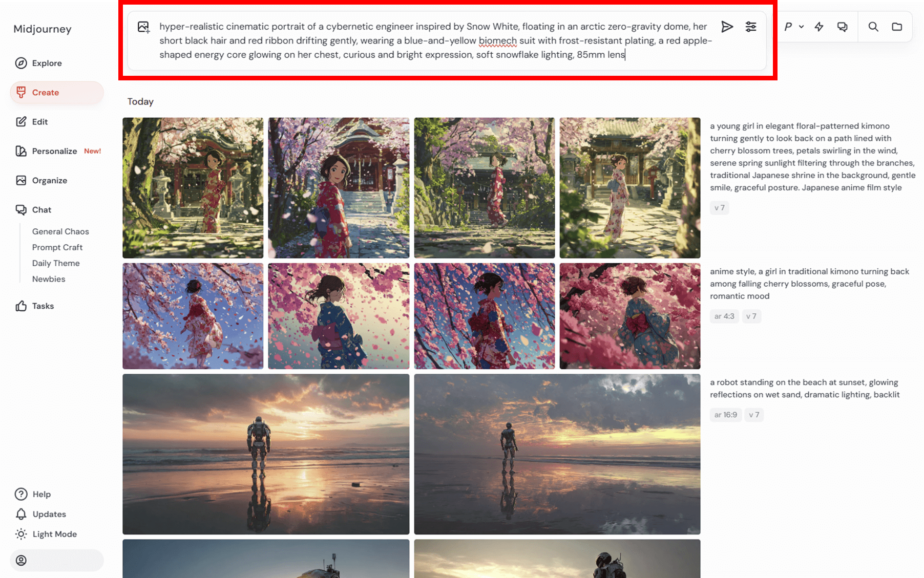Screen dimensions: 924x578
Task: Click the Edit pencil icon
Action: click(21, 121)
